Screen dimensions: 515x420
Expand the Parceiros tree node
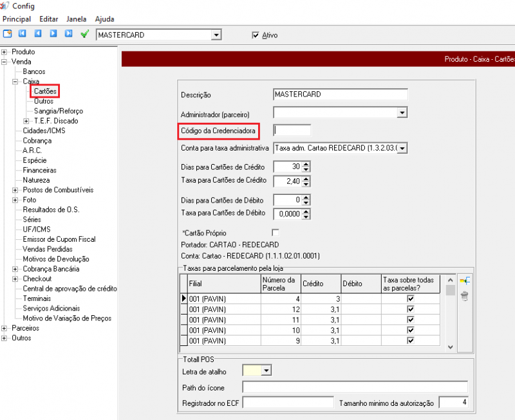(x=5, y=328)
